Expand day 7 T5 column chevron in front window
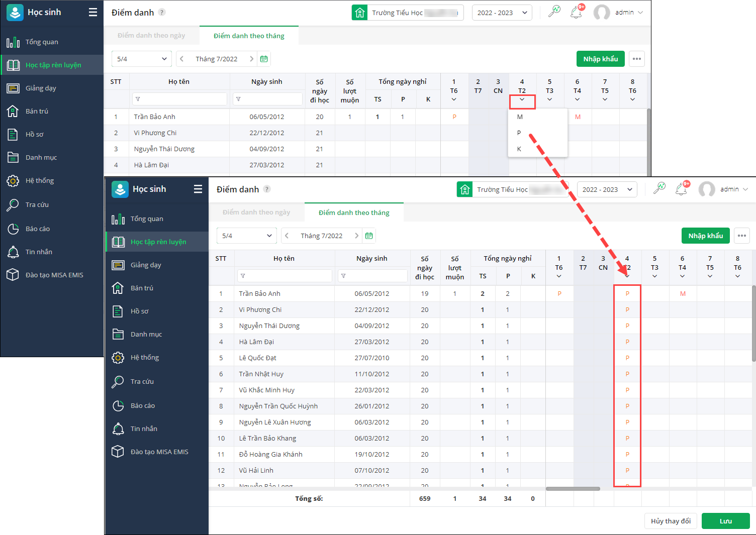This screenshot has height=535, width=756. coord(710,276)
